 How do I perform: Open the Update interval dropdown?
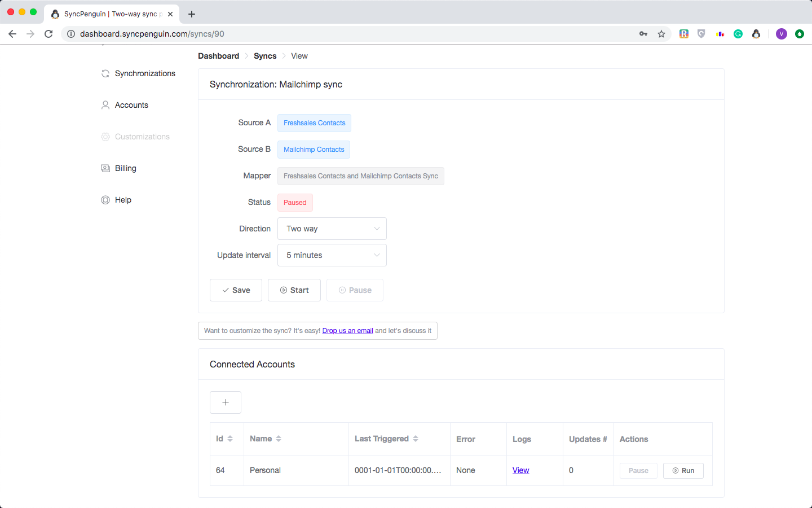(332, 255)
